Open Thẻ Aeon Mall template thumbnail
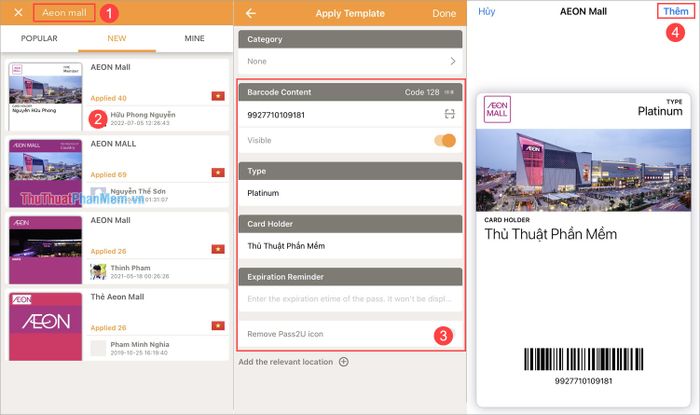700x415 pixels. [x=46, y=327]
